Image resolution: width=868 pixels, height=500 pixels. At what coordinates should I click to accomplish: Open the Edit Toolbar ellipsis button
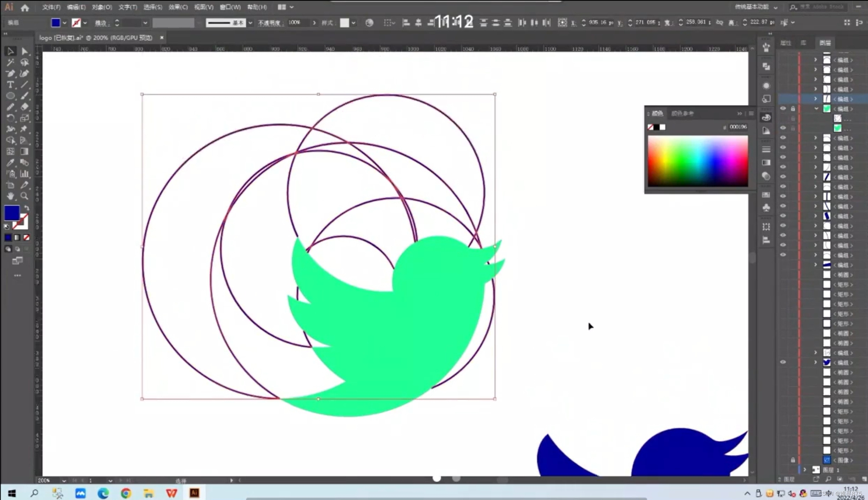(x=17, y=276)
